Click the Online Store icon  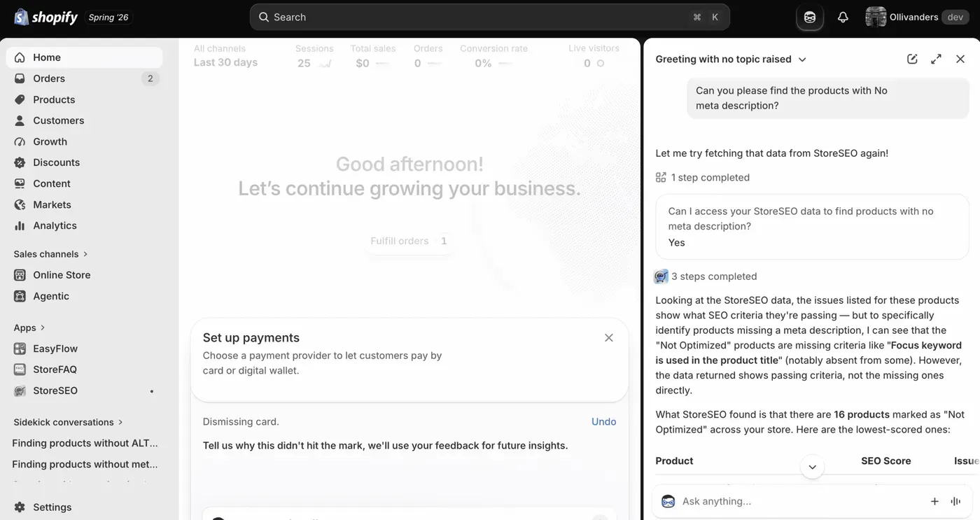pyautogui.click(x=20, y=275)
